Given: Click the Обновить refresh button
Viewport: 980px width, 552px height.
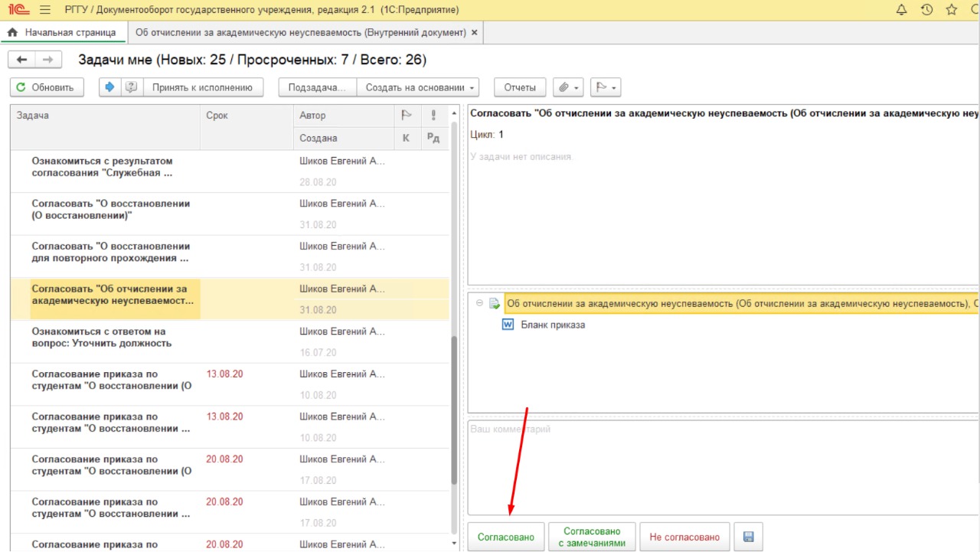Looking at the screenshot, I should [45, 87].
